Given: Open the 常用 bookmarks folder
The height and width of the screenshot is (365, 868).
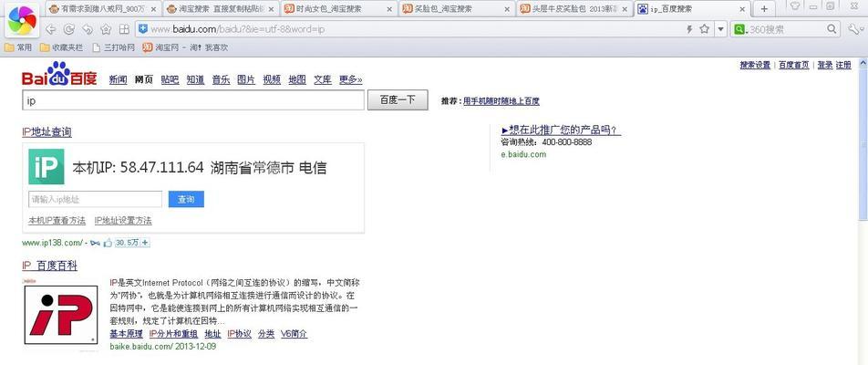Looking at the screenshot, I should click(x=18, y=47).
